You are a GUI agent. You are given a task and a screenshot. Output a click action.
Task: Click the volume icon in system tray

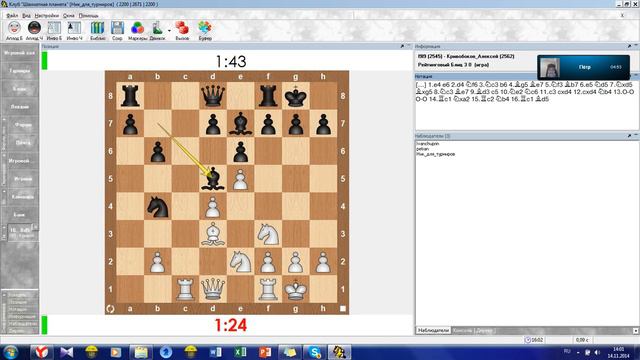pyautogui.click(x=597, y=352)
